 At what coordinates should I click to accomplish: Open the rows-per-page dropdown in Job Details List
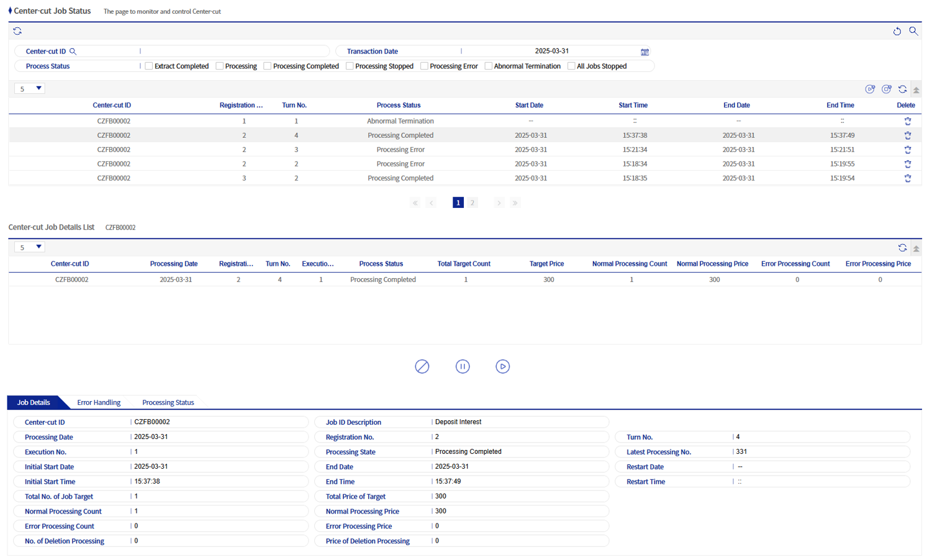coord(30,247)
